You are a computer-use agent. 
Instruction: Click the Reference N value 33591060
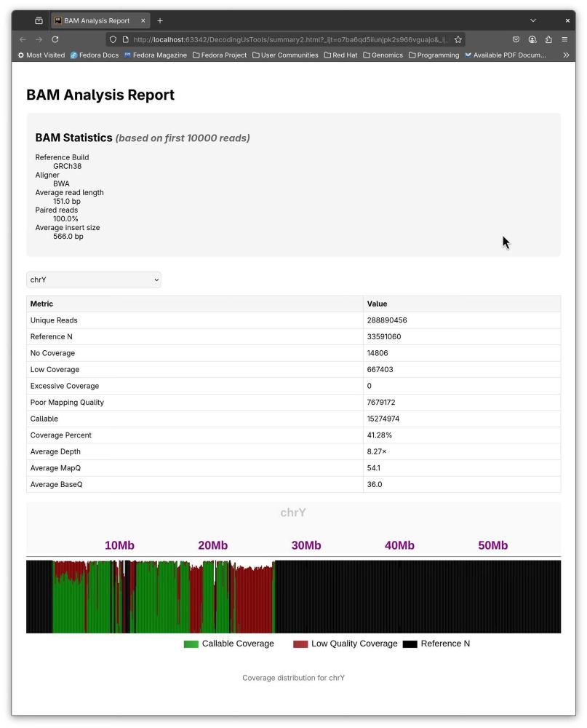[x=384, y=336]
